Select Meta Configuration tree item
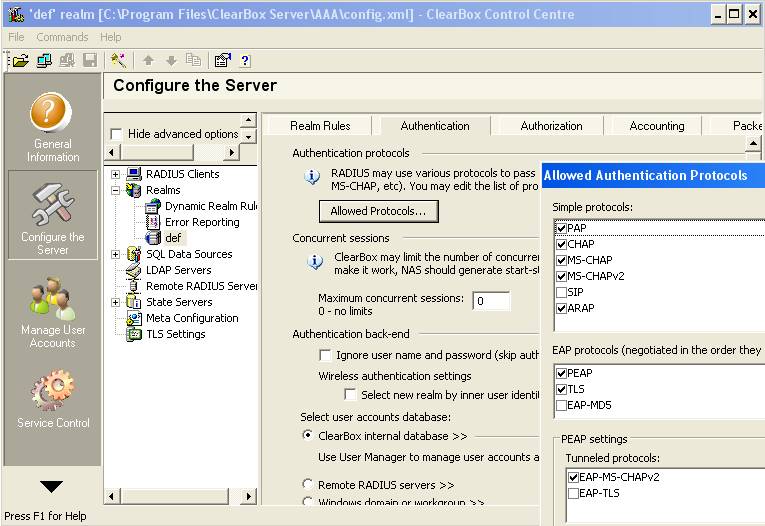 pyautogui.click(x=192, y=318)
